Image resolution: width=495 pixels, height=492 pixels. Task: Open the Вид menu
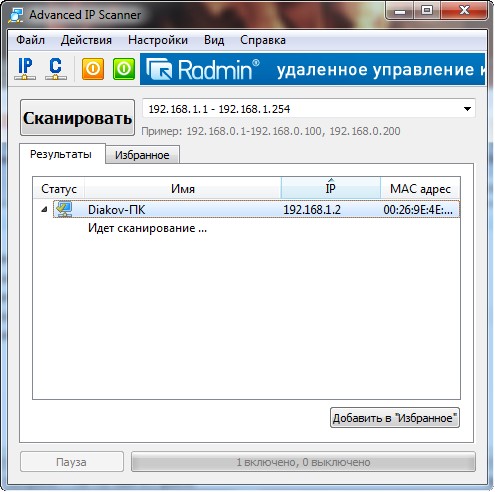214,40
